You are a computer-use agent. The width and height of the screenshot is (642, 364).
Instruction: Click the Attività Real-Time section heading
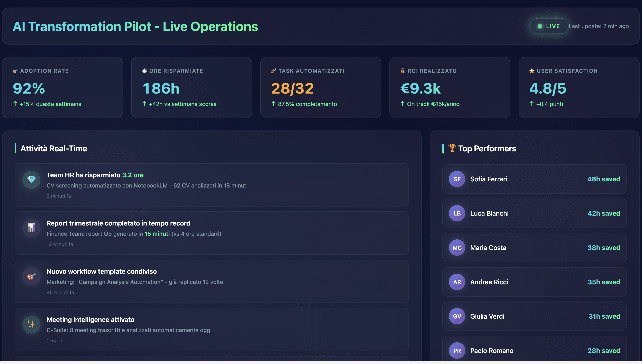(54, 149)
